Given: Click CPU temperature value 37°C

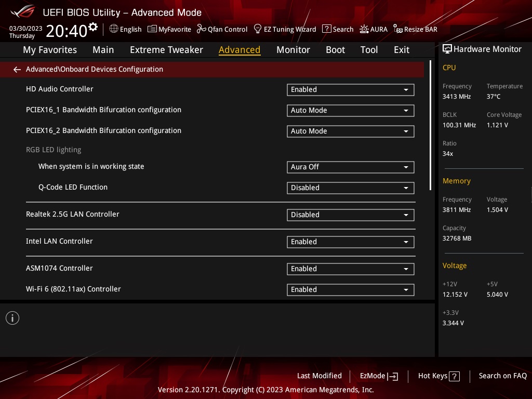Looking at the screenshot, I should pyautogui.click(x=494, y=97).
